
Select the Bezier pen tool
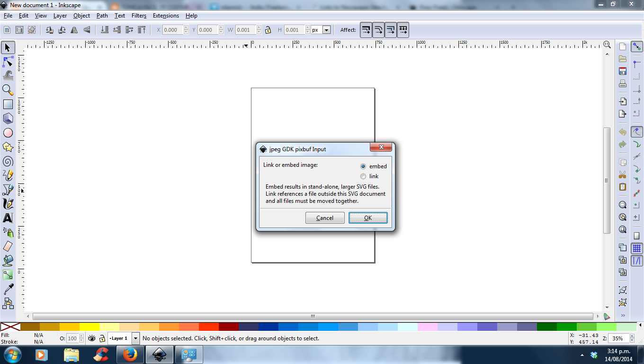pyautogui.click(x=8, y=190)
